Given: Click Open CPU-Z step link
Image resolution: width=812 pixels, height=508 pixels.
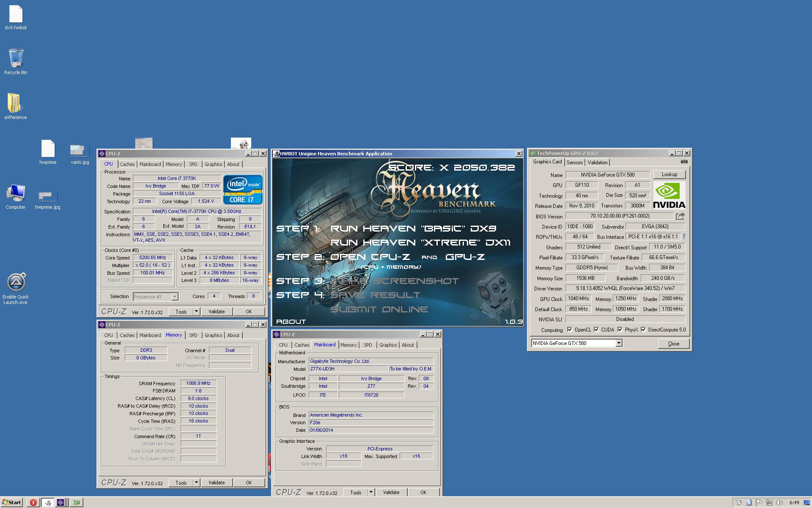Looking at the screenshot, I should [370, 257].
